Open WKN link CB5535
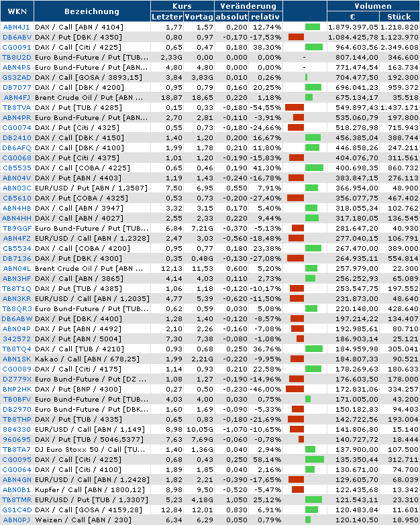This screenshot has height=525, width=420. [x=17, y=168]
